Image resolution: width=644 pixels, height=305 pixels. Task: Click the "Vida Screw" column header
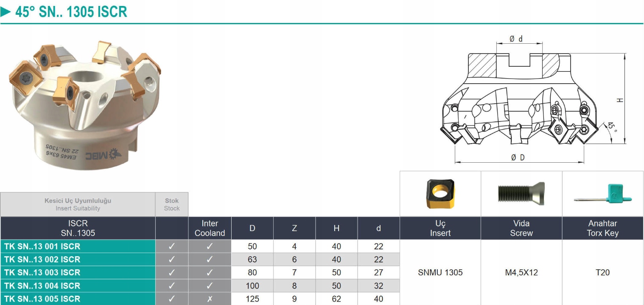coord(521,228)
